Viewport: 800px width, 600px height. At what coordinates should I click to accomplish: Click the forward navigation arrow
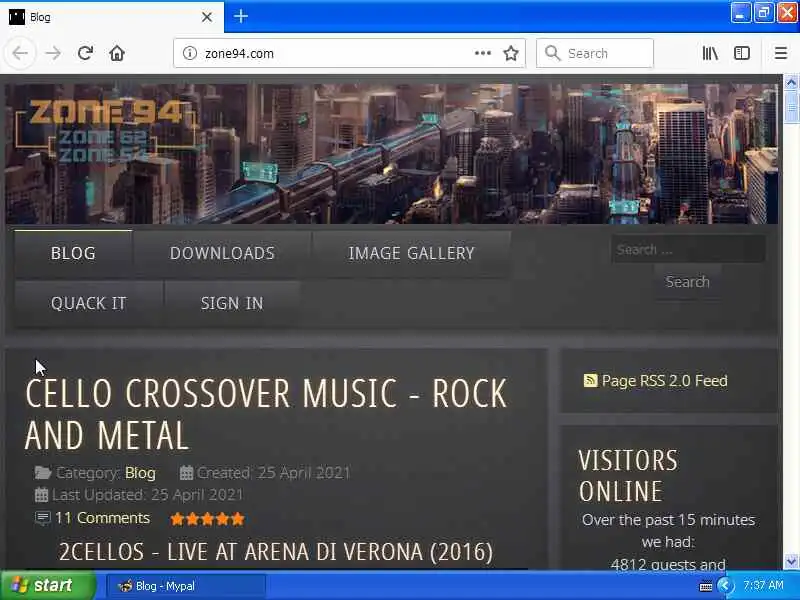tap(53, 53)
